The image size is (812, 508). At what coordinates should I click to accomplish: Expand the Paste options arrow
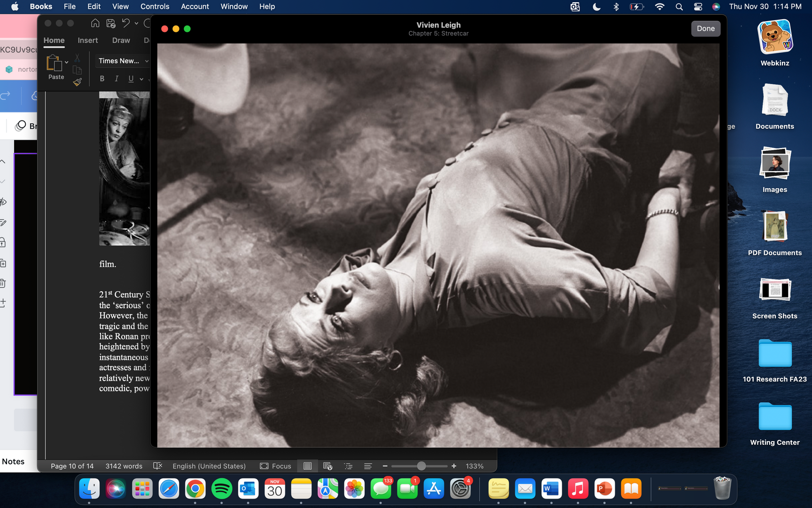click(x=66, y=62)
